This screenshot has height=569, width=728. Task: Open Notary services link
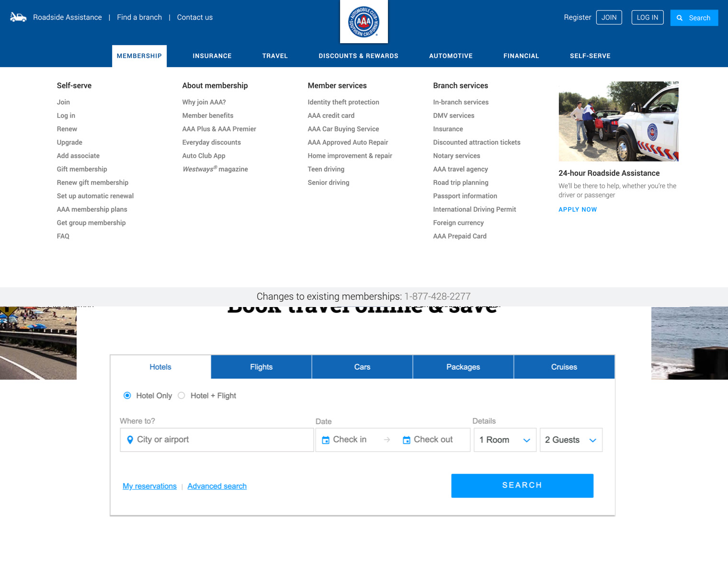coord(456,156)
